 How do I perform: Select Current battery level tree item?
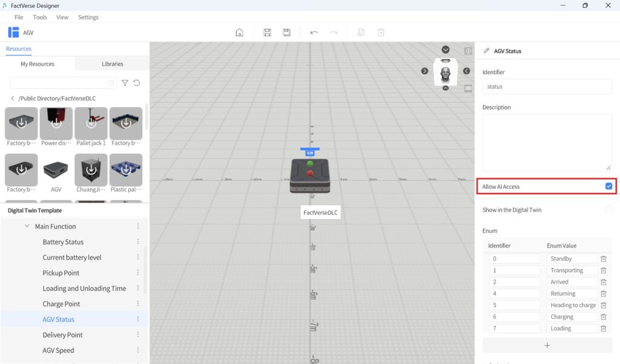click(72, 257)
